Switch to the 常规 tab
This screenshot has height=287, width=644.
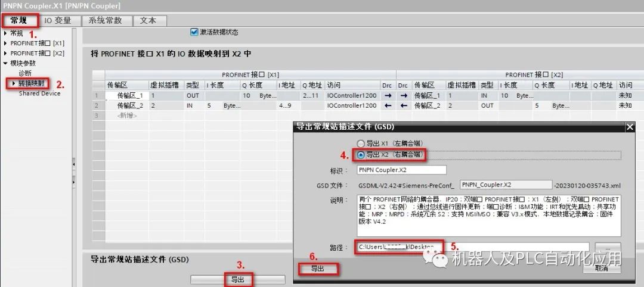(x=19, y=20)
